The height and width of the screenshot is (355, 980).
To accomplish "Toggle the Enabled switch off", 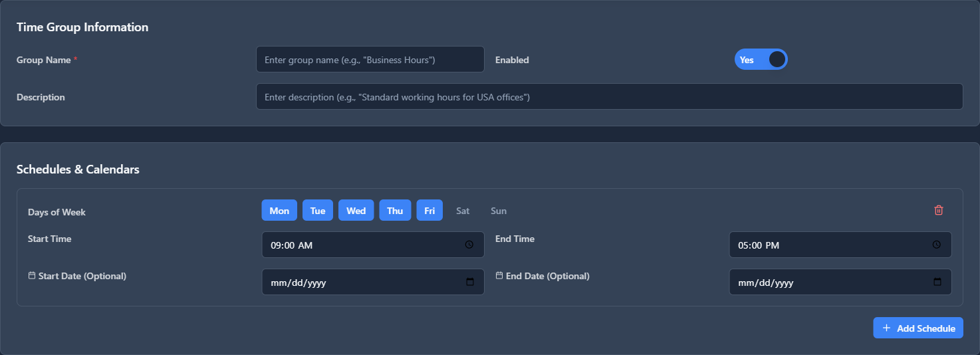I will pyautogui.click(x=761, y=60).
